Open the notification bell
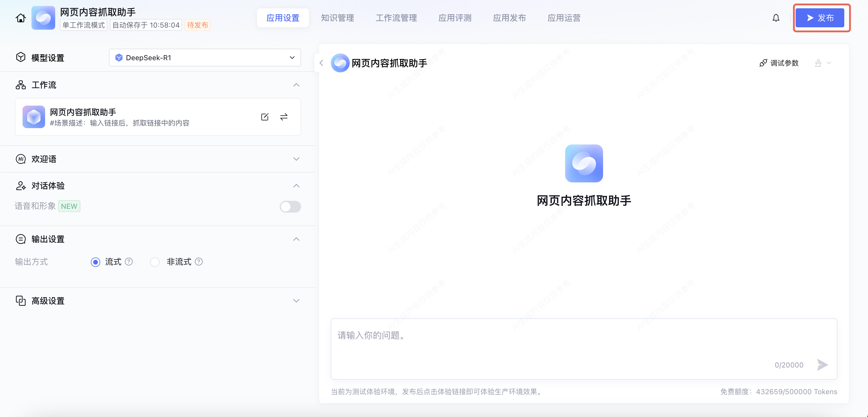The image size is (868, 417). point(776,18)
